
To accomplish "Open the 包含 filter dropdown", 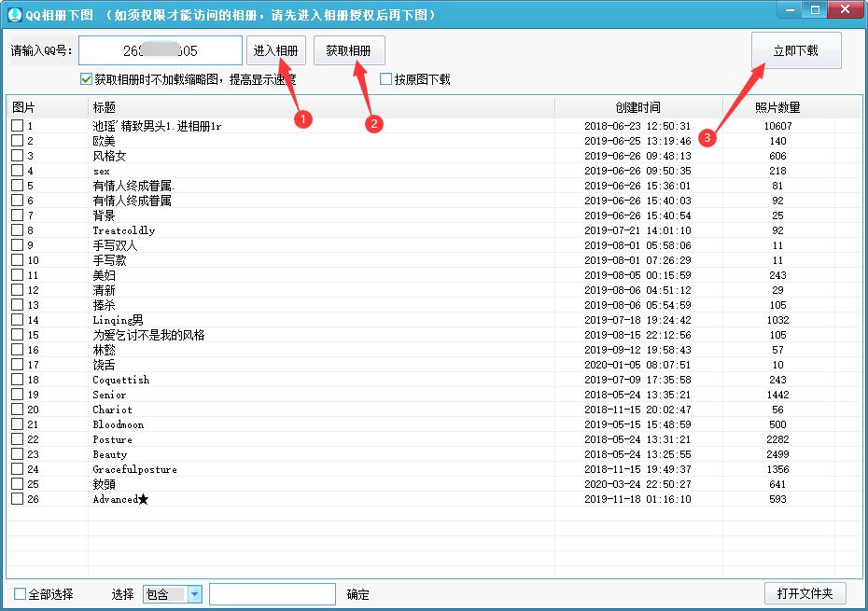I will 193,593.
